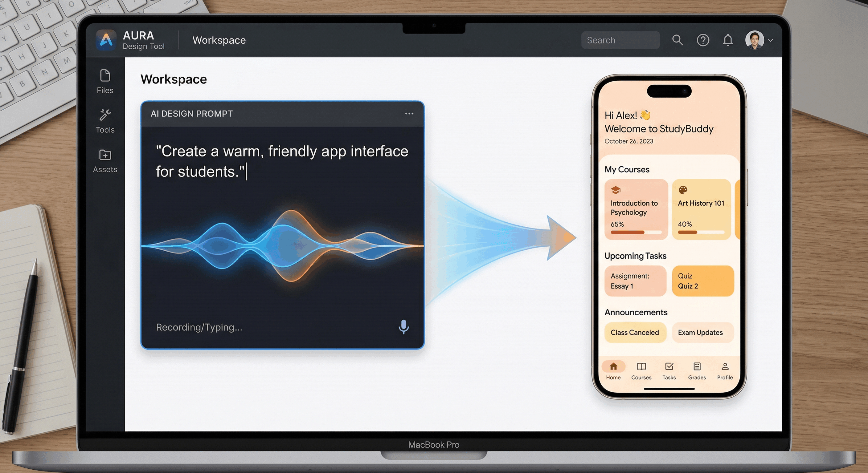The height and width of the screenshot is (473, 868).
Task: Click the user profile avatar
Action: click(x=754, y=40)
